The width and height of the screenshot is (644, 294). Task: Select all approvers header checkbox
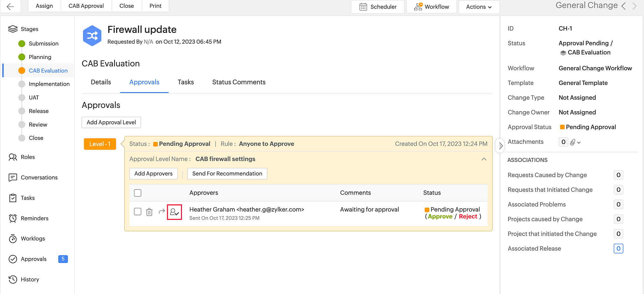[x=137, y=193]
